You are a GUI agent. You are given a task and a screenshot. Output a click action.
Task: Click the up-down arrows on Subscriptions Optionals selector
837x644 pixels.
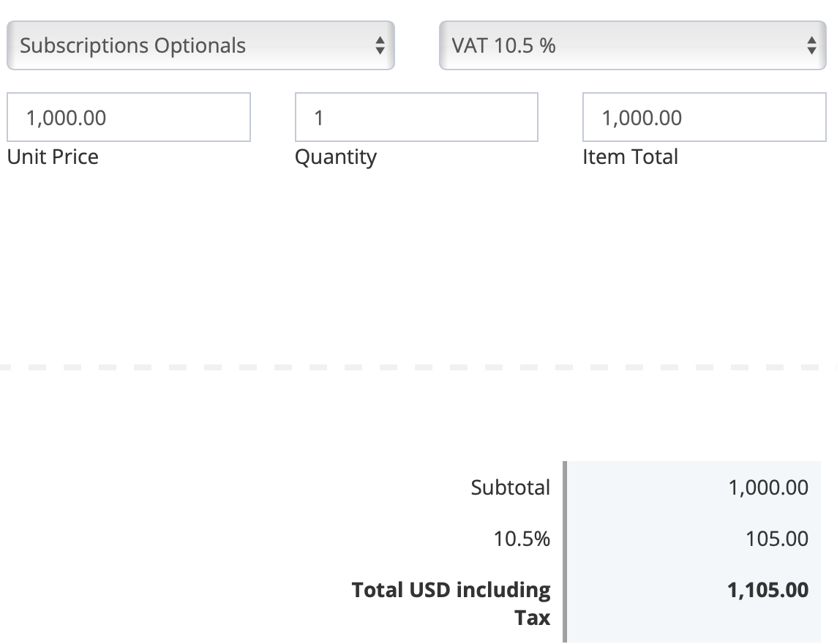coord(380,45)
